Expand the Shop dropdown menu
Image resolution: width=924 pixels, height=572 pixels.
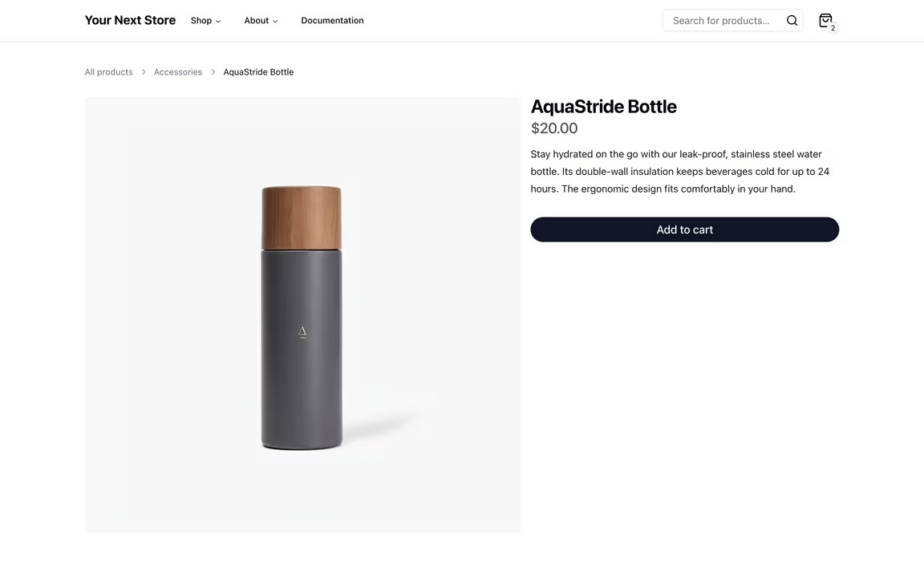[201, 21]
